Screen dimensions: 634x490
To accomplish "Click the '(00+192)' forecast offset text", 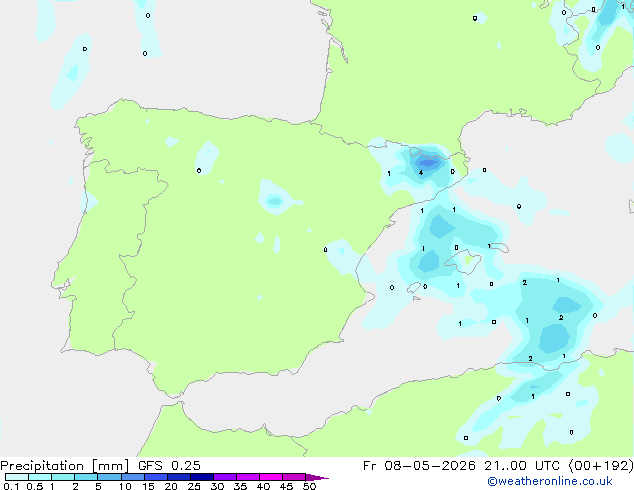I will pyautogui.click(x=601, y=466).
